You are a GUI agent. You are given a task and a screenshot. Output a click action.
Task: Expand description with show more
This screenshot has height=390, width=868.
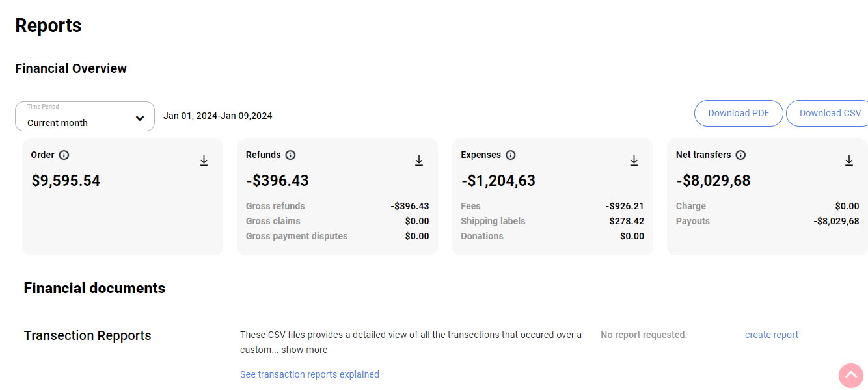point(304,350)
